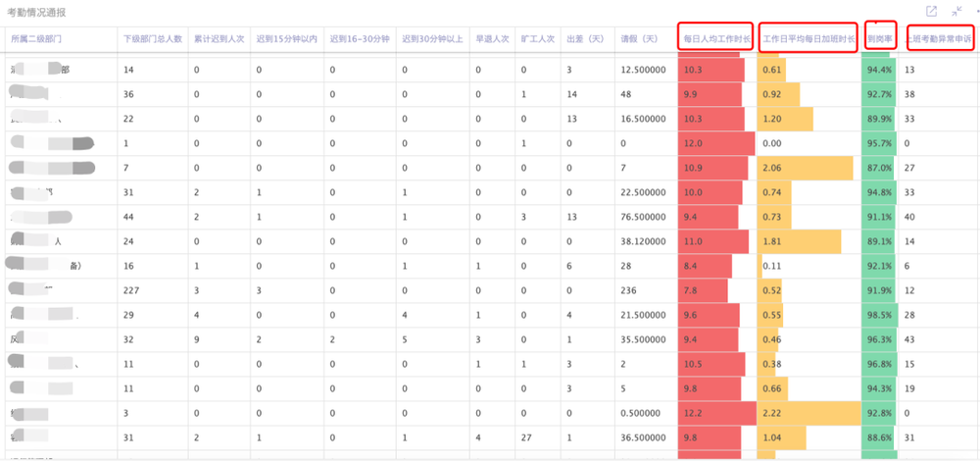
Task: Click the red bar showing 7.8 hours
Action: 704,289
